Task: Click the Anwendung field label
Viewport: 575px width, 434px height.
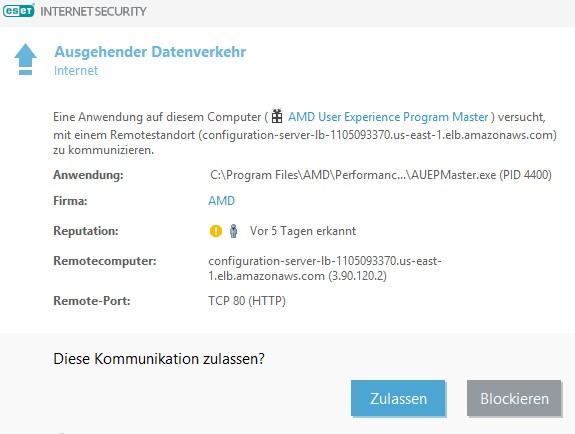Action: (x=88, y=175)
